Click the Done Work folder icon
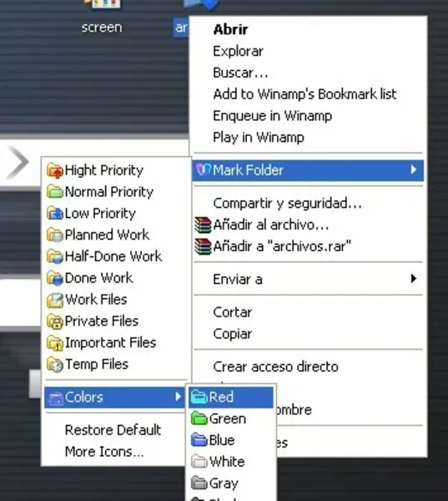 (x=54, y=278)
